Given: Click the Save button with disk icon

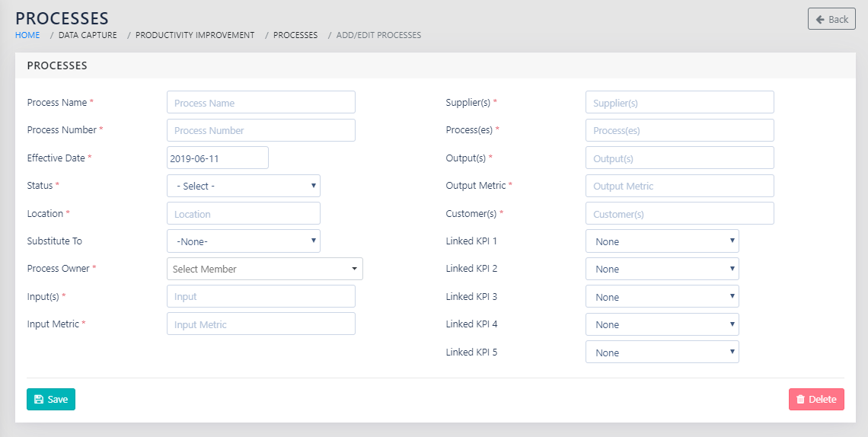Looking at the screenshot, I should [51, 399].
